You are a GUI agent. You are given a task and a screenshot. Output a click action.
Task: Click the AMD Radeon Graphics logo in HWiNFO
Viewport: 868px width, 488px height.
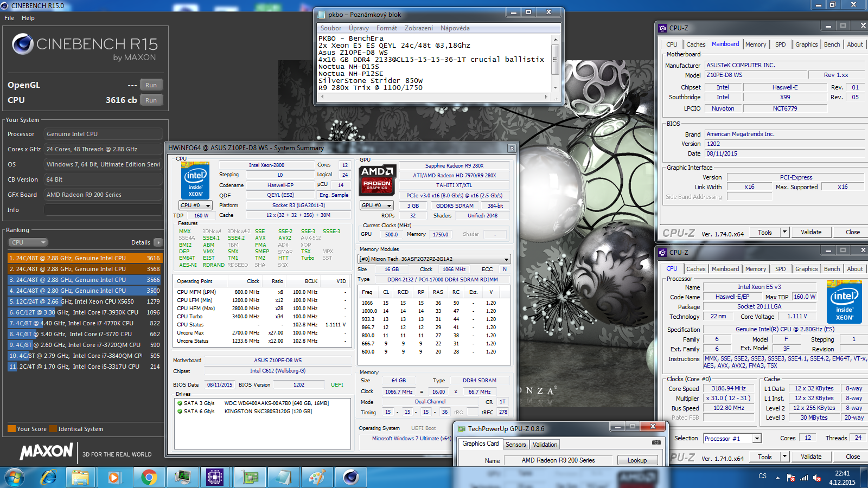click(378, 179)
